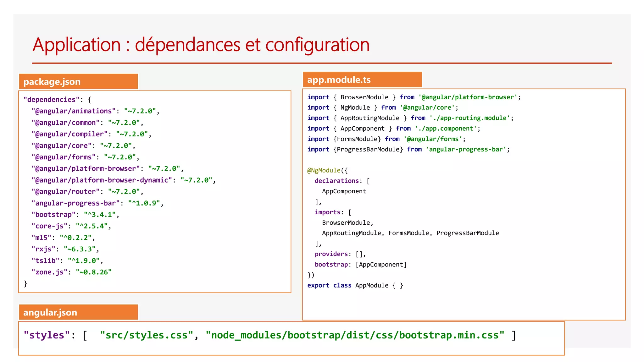Click the import AppRoutingModule line
Image resolution: width=644 pixels, height=362 pixels.
[410, 118]
